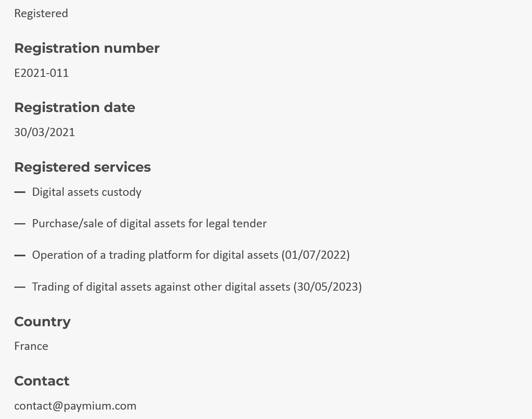Viewport: 532px width, 419px height.
Task: Click the dash before Digital assets custody
Action: 20,192
